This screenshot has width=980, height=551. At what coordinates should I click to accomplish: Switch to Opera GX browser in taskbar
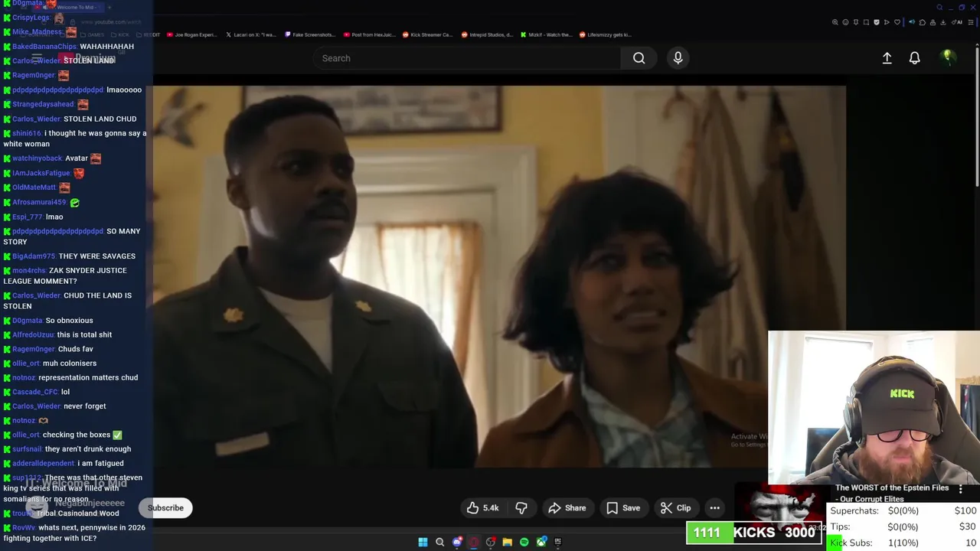474,542
